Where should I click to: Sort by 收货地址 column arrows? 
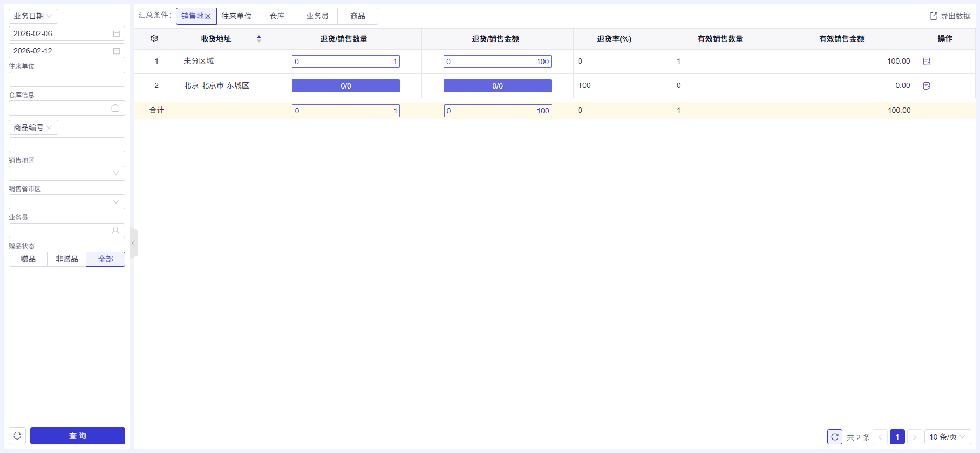(259, 39)
